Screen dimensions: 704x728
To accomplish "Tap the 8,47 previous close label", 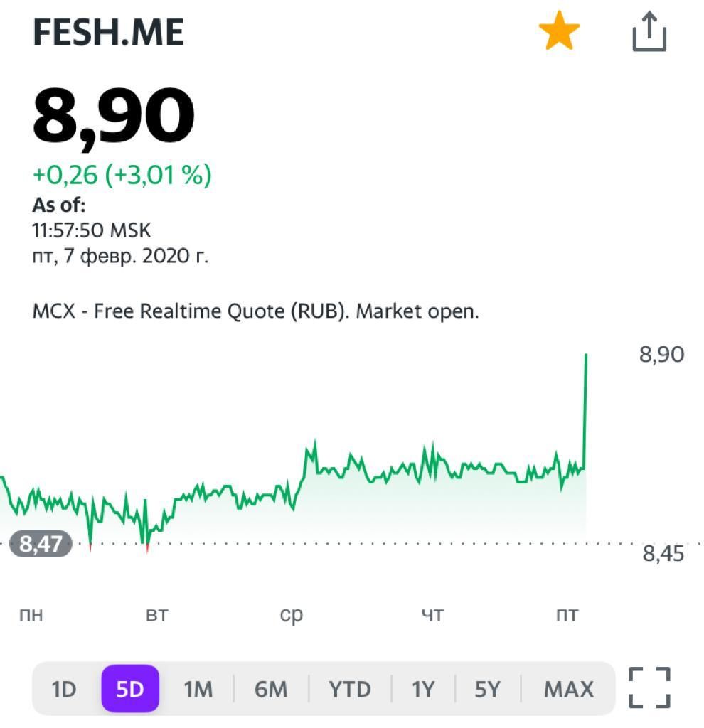I will 41,543.
